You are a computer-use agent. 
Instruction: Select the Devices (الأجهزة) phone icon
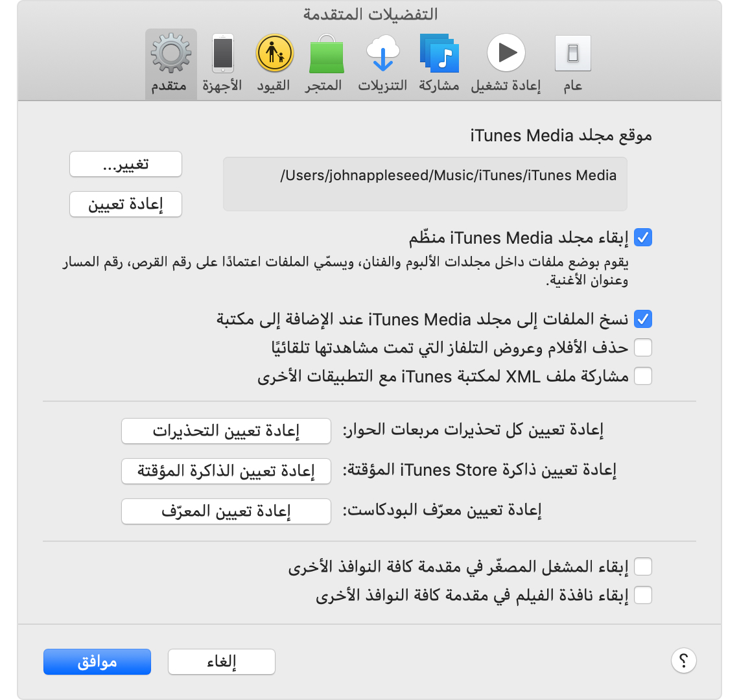coord(222,54)
